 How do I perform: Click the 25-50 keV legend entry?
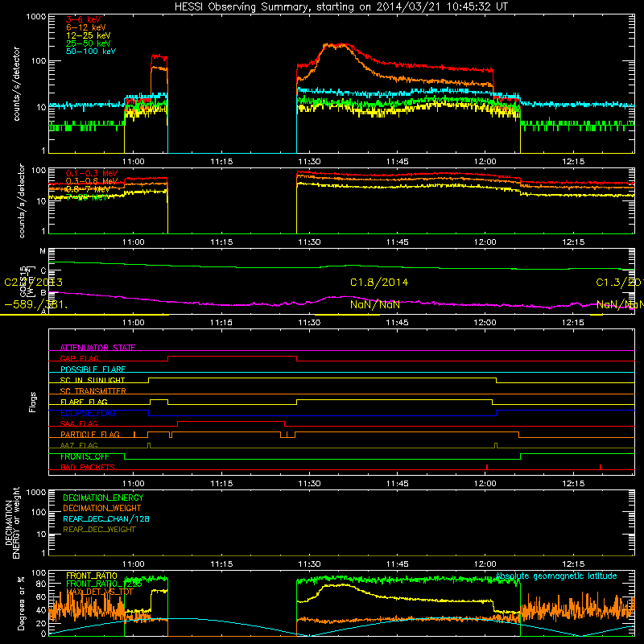click(x=89, y=43)
